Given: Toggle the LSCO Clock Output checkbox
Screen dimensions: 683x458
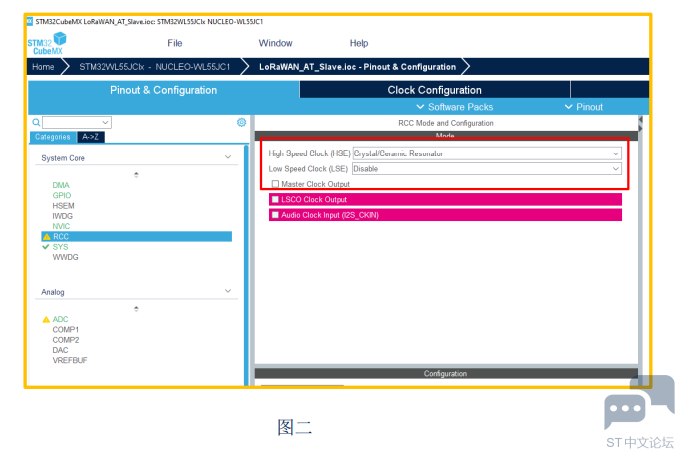Looking at the screenshot, I should 275,200.
